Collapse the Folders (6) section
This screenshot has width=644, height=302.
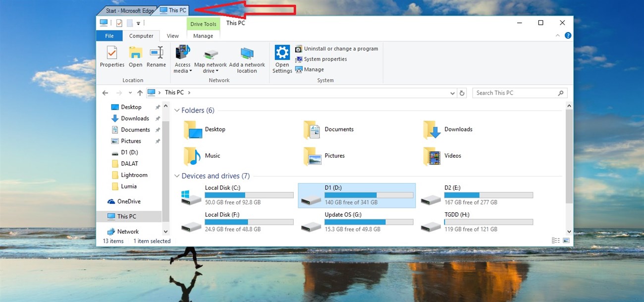click(x=177, y=110)
